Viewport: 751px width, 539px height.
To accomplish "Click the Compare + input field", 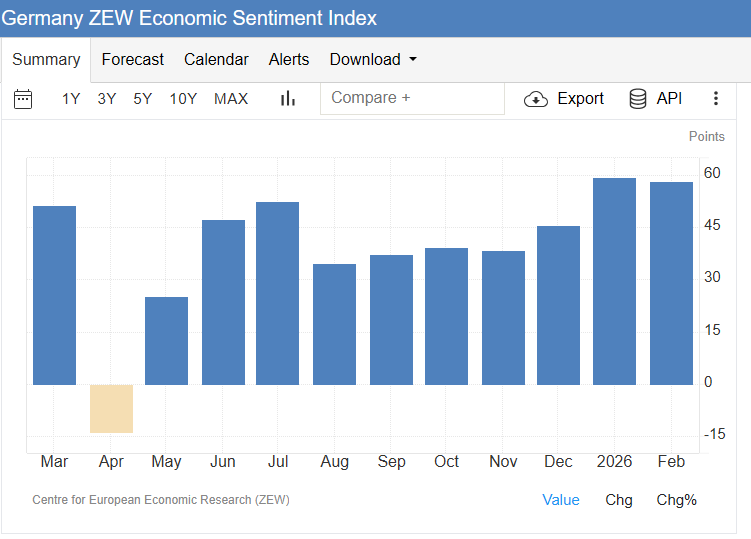I will click(412, 98).
